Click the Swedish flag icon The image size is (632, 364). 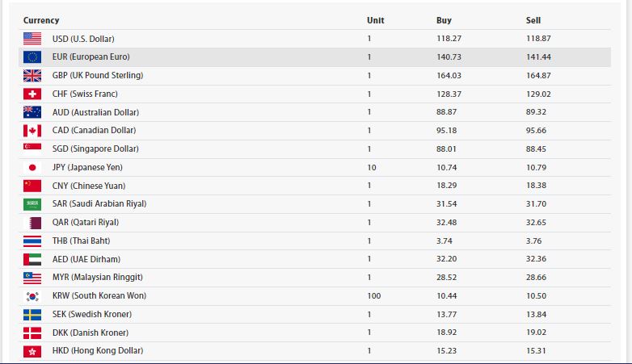[32, 315]
